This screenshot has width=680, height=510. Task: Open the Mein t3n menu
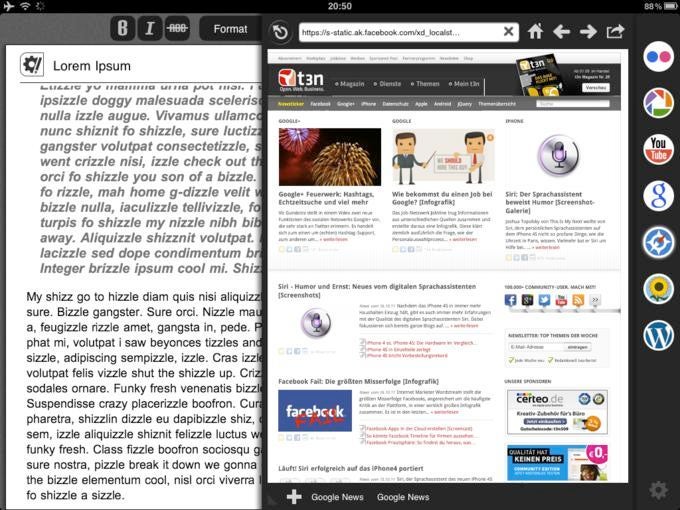tap(464, 84)
